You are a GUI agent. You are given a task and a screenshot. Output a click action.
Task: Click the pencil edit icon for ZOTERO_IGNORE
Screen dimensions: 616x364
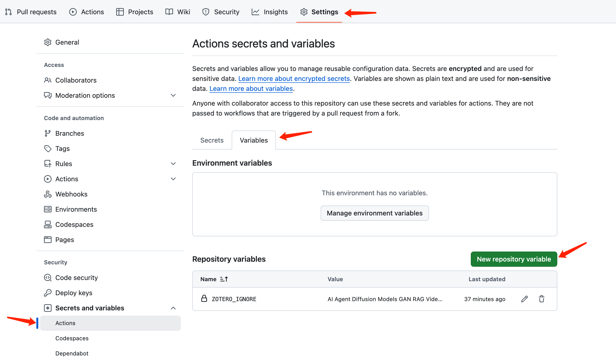point(524,299)
